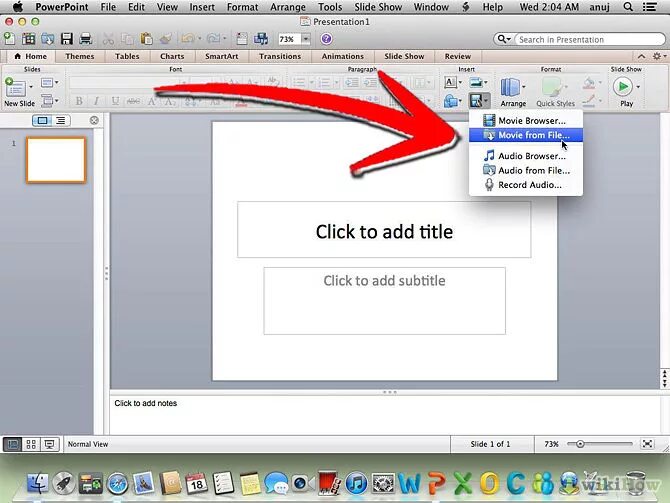Select slide 1 thumbnail
Viewport: 670px width, 503px height.
[56, 160]
